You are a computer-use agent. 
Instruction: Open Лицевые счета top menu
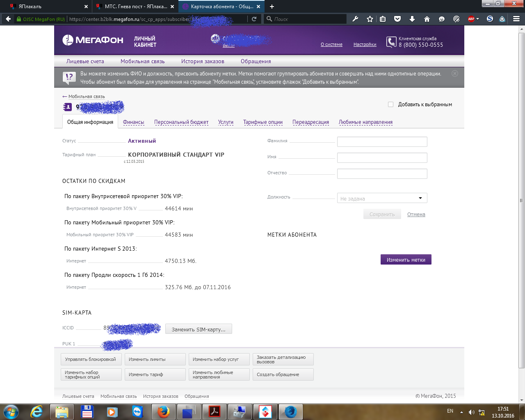[85, 61]
